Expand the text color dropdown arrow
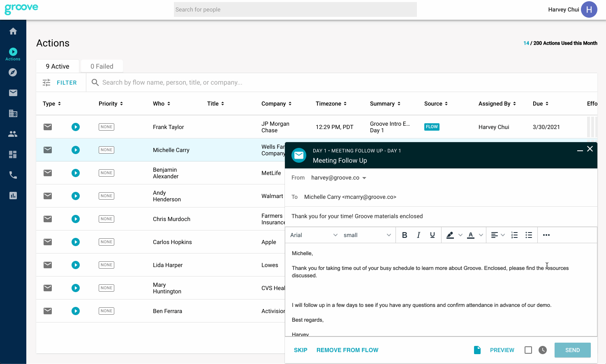Viewport: 606px width, 364px height. point(481,235)
